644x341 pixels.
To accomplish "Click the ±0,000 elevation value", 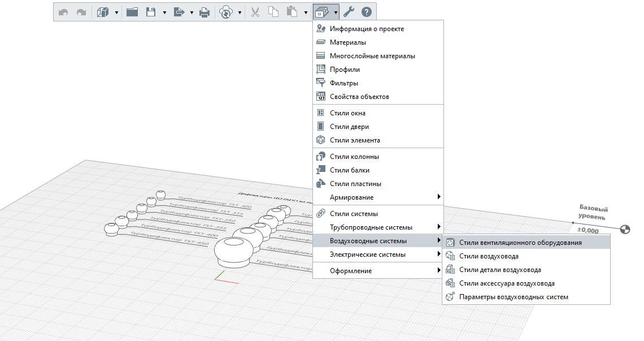I will [x=588, y=230].
